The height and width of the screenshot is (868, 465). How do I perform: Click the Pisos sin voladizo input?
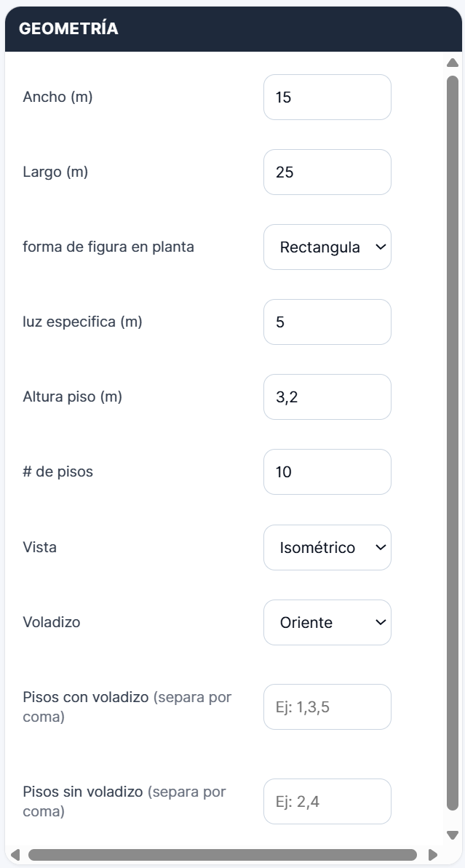[x=327, y=801]
